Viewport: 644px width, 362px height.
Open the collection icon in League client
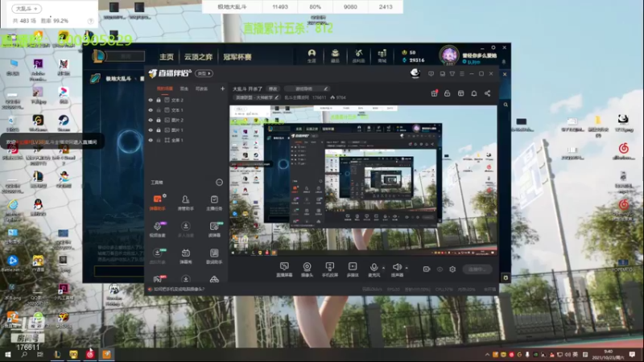pos(335,56)
